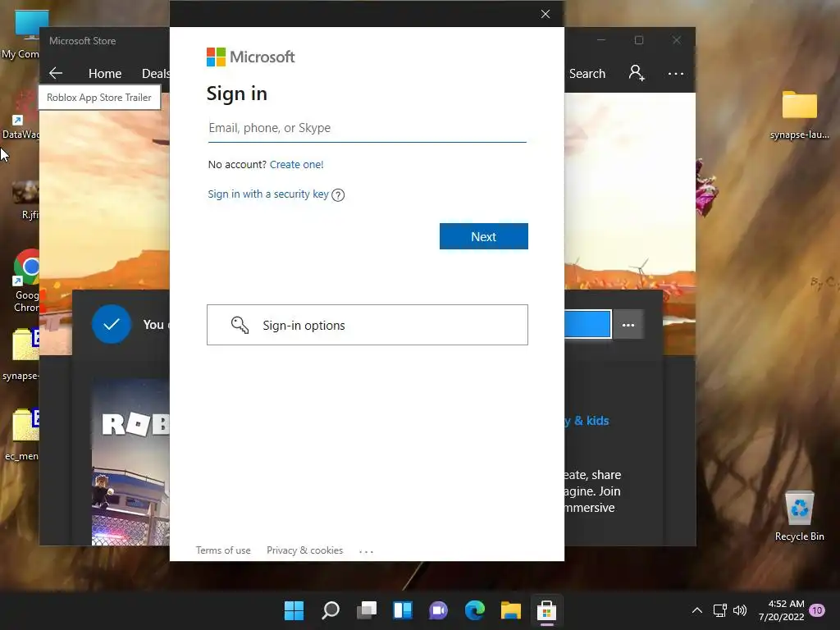Select the Google Chrome desktop icon
The height and width of the screenshot is (630, 840).
tap(25, 281)
